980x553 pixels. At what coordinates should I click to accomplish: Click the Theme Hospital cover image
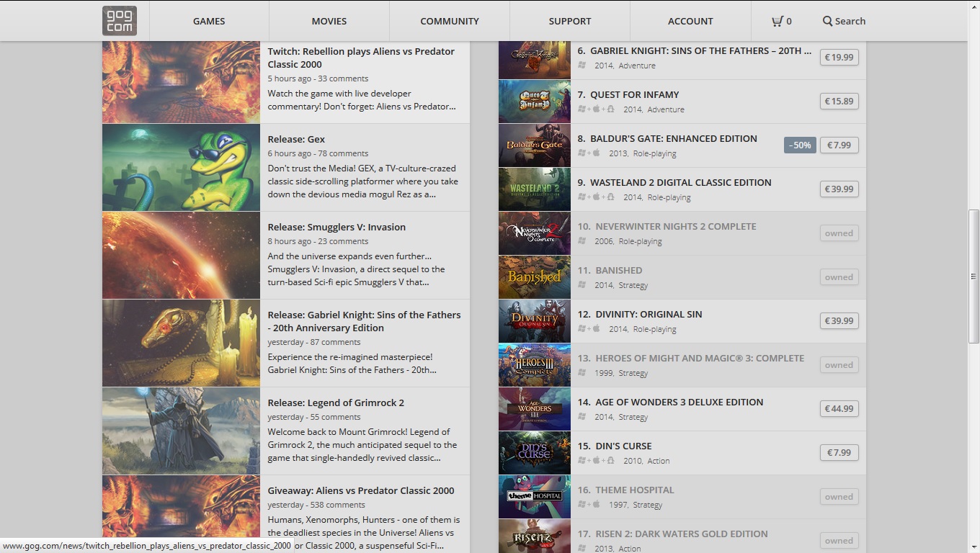(x=535, y=497)
